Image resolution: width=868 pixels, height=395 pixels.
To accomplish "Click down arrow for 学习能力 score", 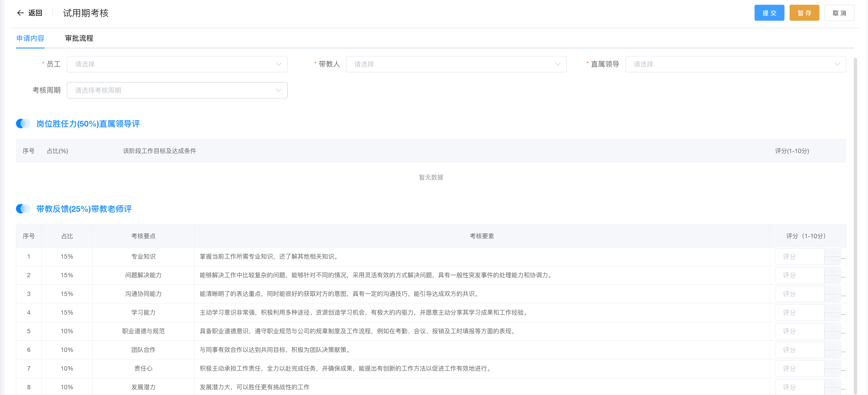I will [x=832, y=316].
